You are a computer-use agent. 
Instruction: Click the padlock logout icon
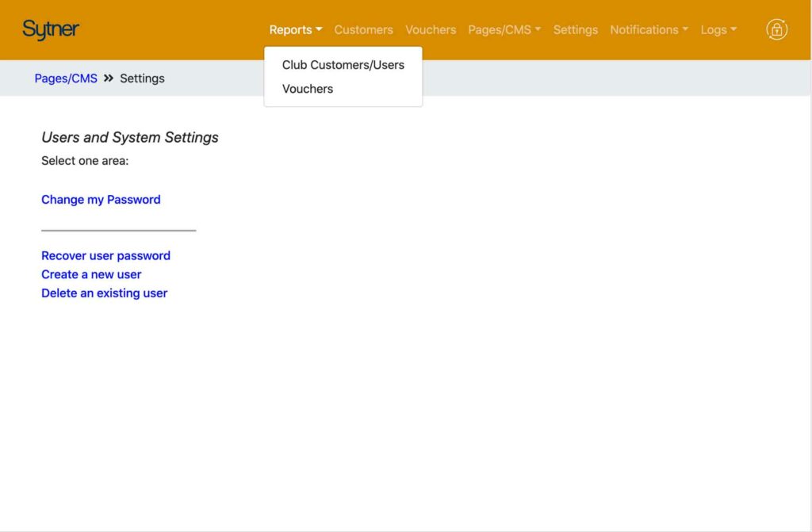[x=776, y=30]
